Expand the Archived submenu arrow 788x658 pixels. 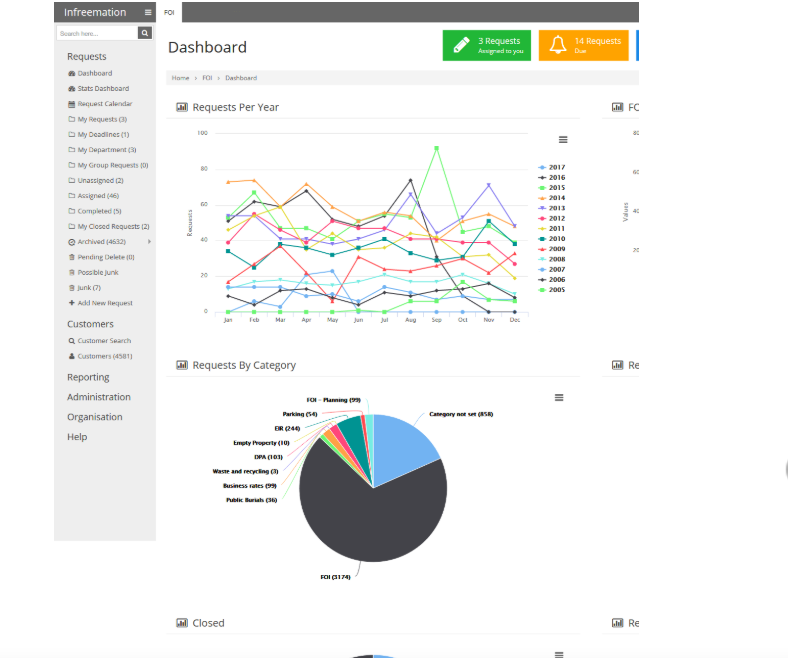[149, 242]
